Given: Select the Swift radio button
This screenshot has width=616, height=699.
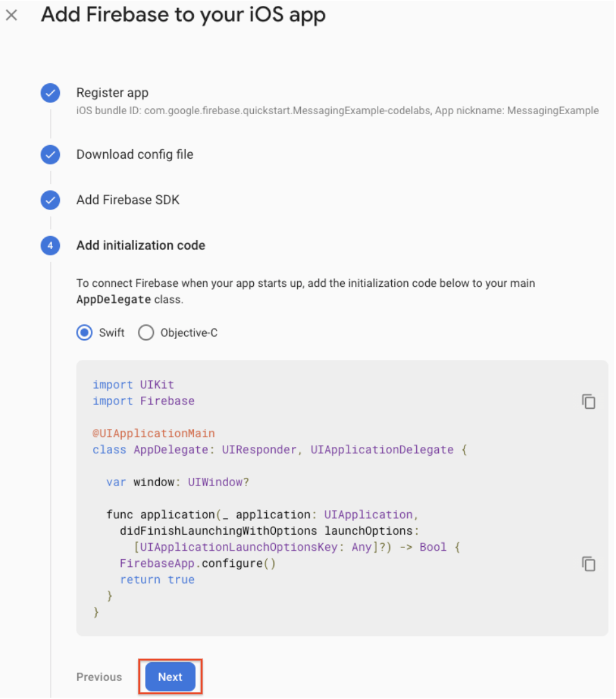Looking at the screenshot, I should (84, 333).
